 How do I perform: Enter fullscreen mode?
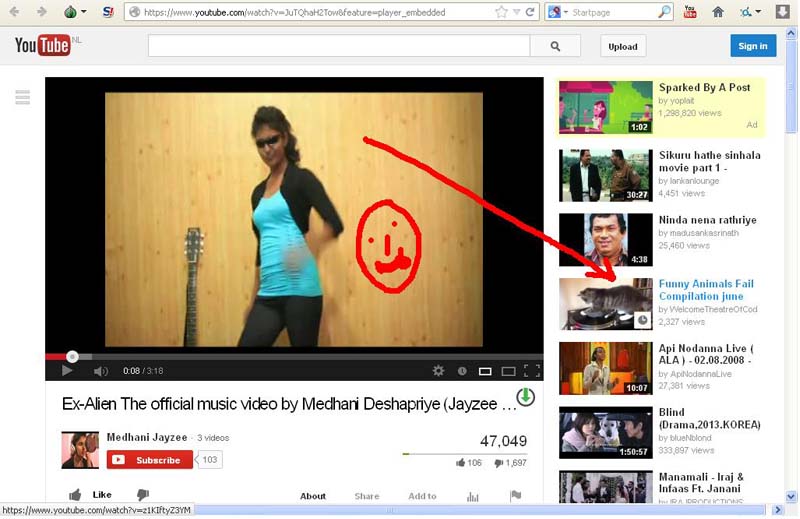pos(532,371)
